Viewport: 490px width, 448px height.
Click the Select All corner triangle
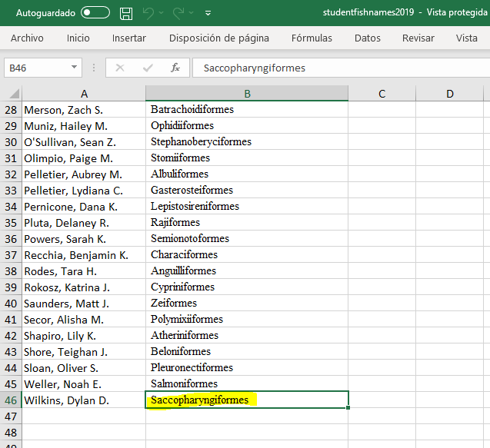[11, 94]
